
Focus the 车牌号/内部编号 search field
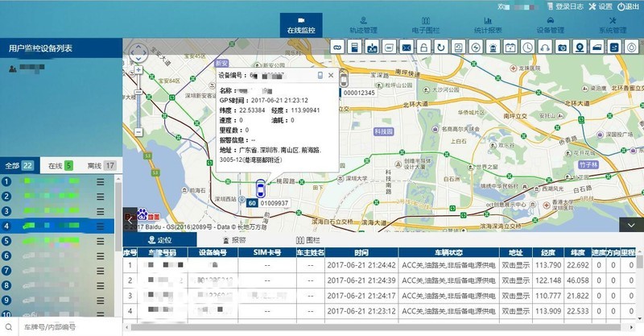pyautogui.click(x=70, y=327)
